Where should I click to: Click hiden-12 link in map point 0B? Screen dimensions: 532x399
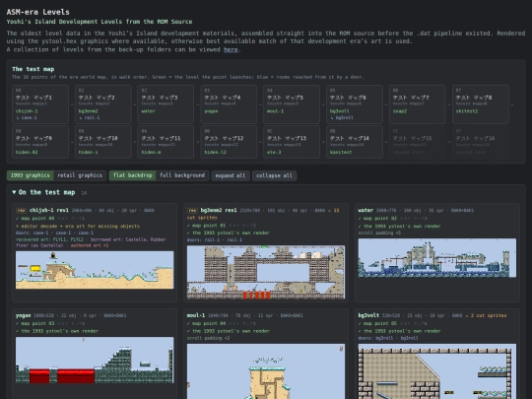pos(216,152)
